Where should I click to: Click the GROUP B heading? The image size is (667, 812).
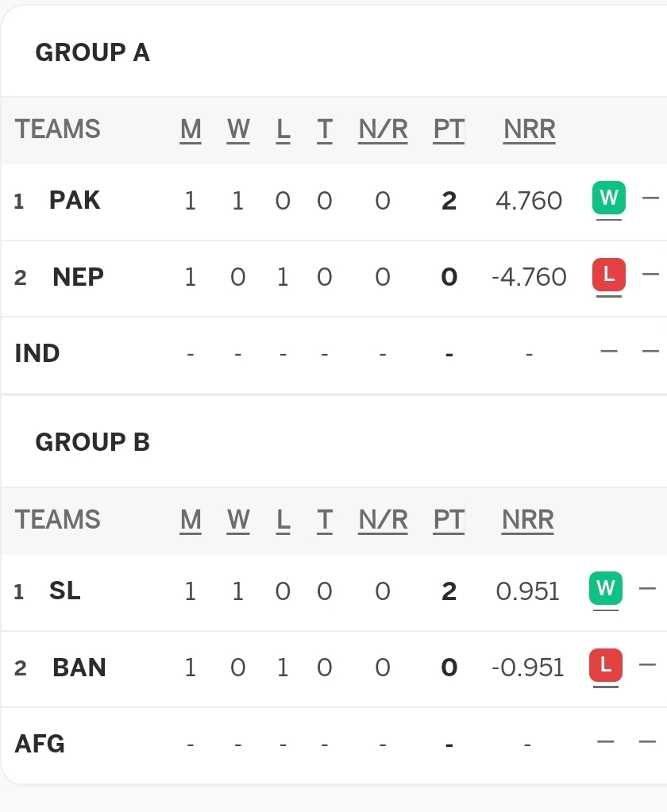pos(93,442)
